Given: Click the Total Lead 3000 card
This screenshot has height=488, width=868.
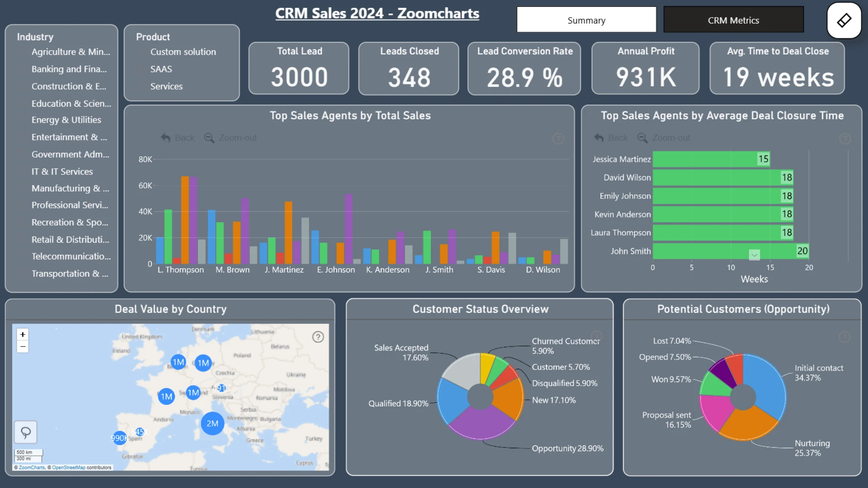Looking at the screenshot, I should tap(299, 68).
